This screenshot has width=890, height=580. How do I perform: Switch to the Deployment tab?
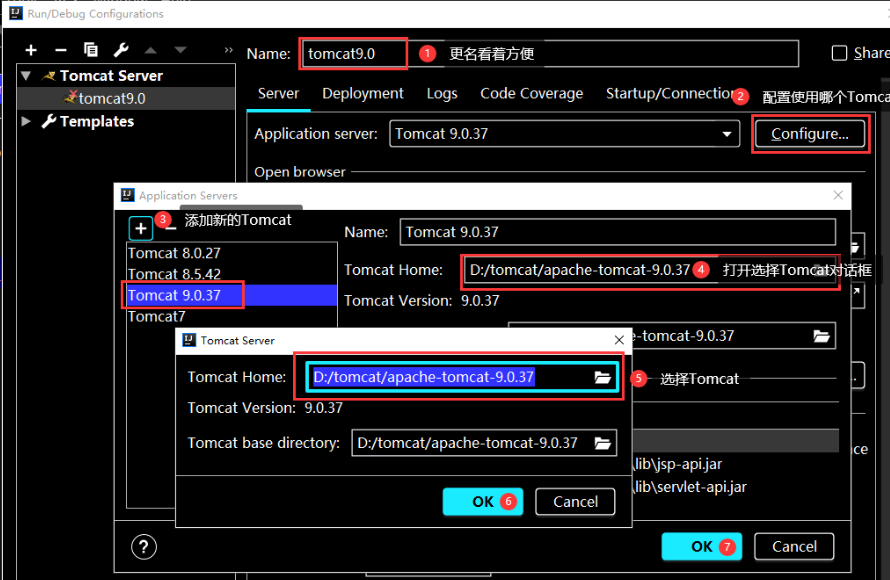tap(363, 93)
